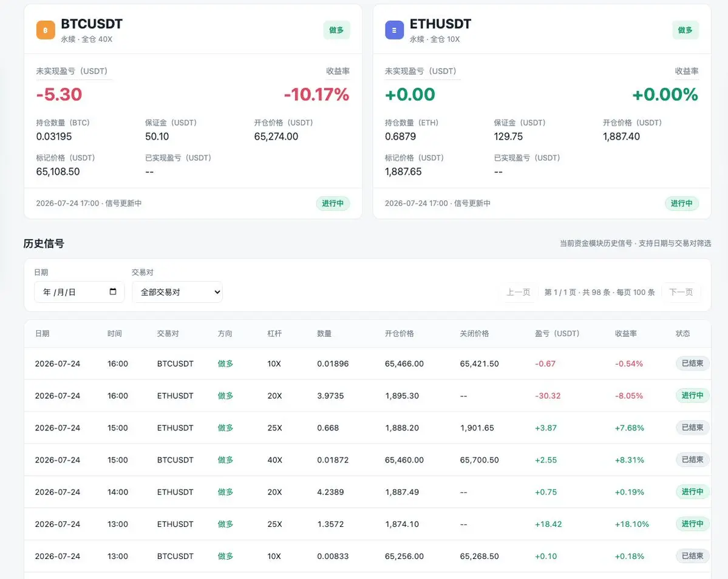Click open price 1,895.30 cell
The image size is (728, 579).
coord(402,396)
